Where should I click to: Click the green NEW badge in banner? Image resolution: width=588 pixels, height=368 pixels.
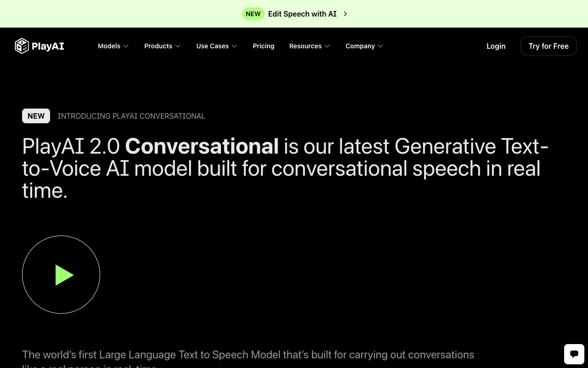click(253, 14)
